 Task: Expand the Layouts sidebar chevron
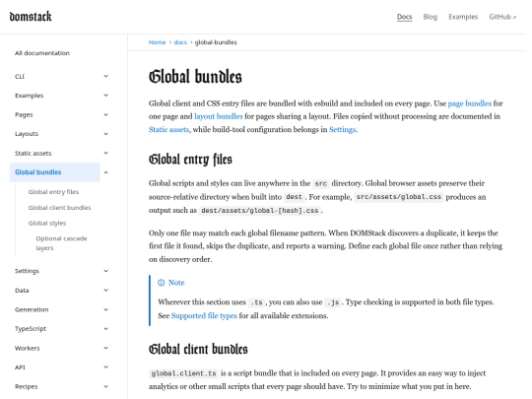105,134
